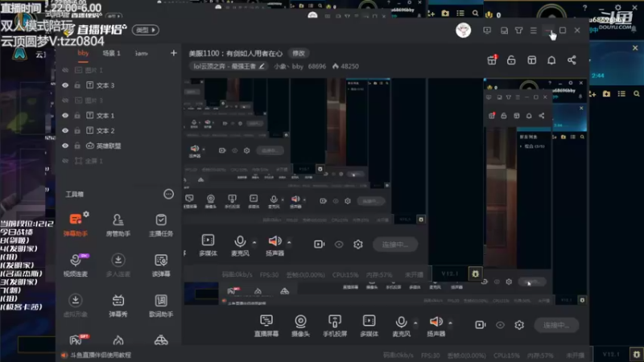The height and width of the screenshot is (362, 644).
Task: Add 摄像头 source from main bottom toolbar
Action: pyautogui.click(x=300, y=326)
